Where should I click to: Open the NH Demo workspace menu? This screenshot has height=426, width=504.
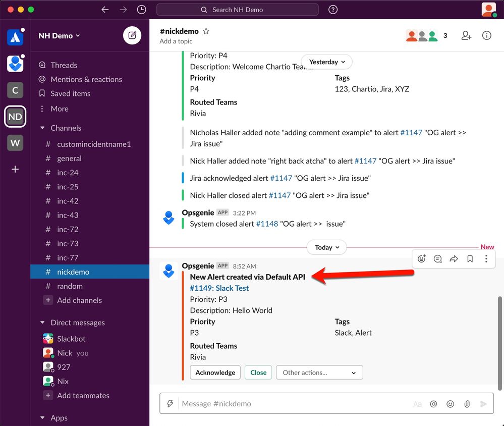pos(59,36)
